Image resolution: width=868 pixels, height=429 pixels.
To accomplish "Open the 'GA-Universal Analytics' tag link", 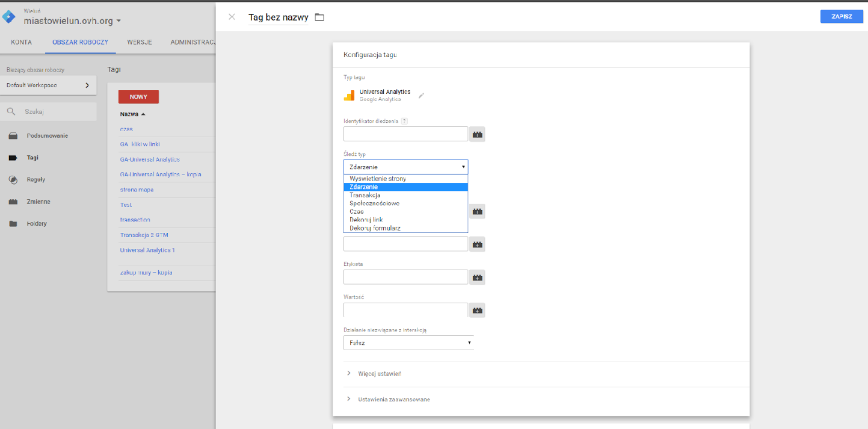I will click(x=150, y=159).
